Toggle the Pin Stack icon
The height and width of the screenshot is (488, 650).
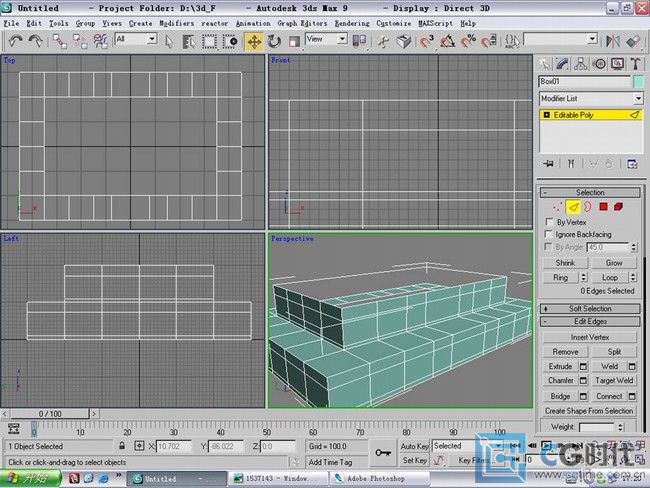(548, 164)
